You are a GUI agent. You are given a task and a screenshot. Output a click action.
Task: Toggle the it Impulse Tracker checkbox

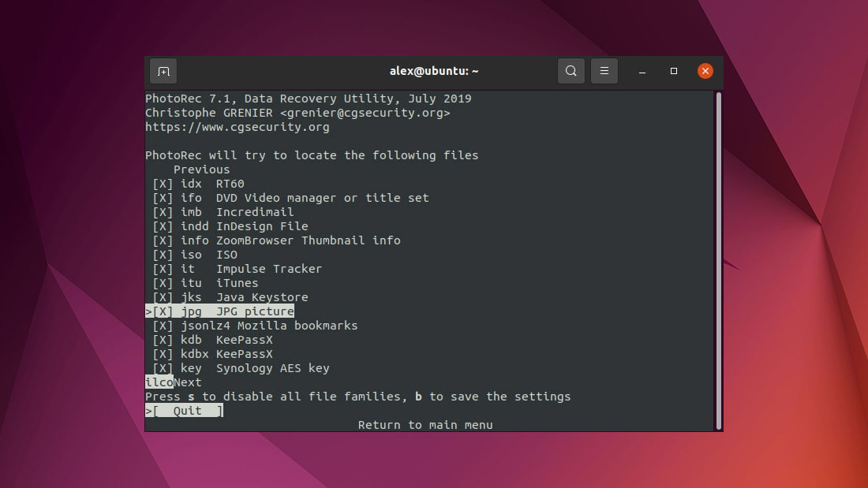[163, 269]
